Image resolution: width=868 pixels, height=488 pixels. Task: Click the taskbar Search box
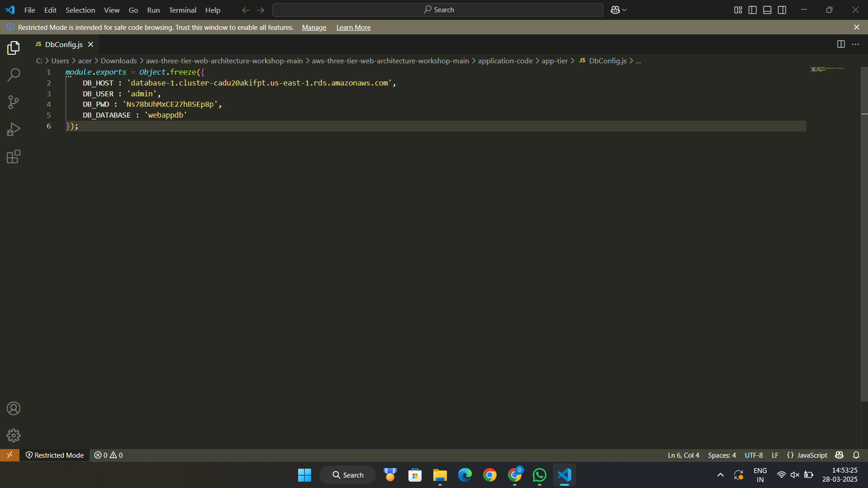347,475
